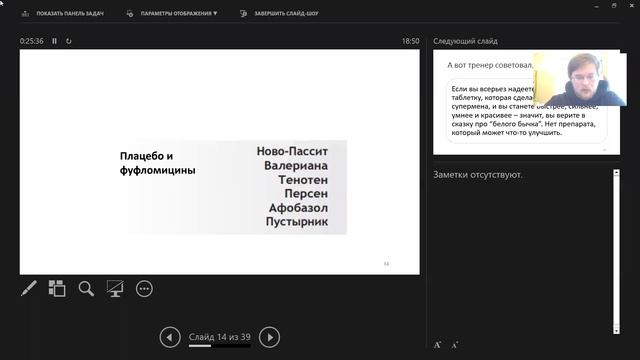Image resolution: width=640 pixels, height=360 pixels.
Task: Open the see-all-slides grid view
Action: coord(57,289)
